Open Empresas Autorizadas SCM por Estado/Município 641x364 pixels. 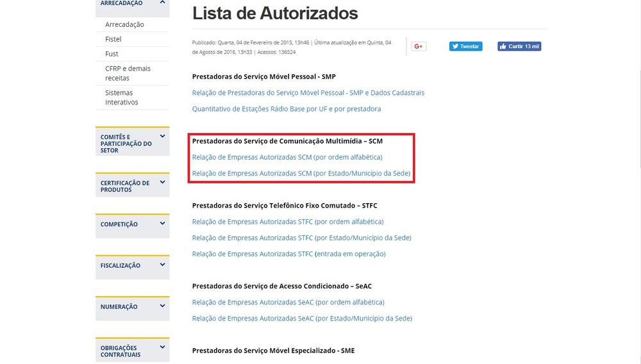(x=301, y=173)
